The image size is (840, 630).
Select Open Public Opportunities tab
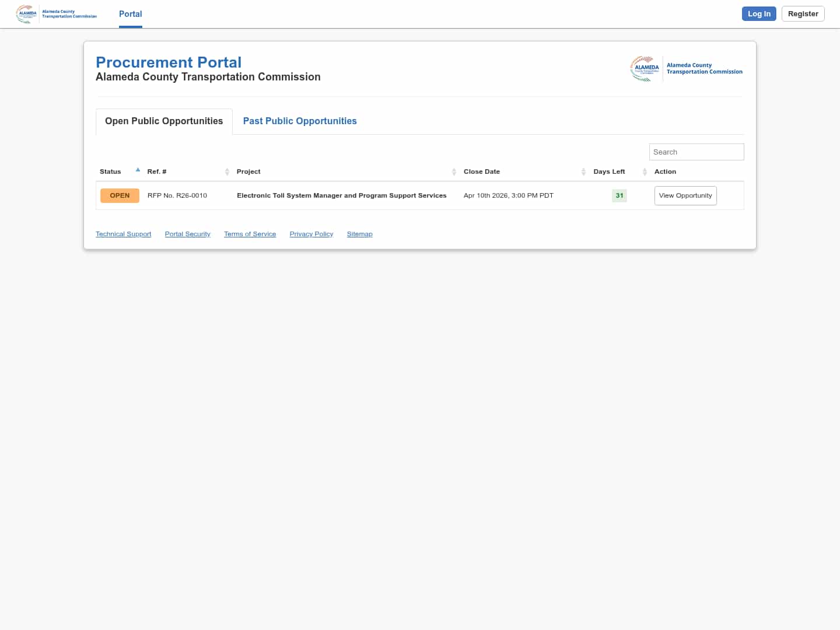click(164, 121)
